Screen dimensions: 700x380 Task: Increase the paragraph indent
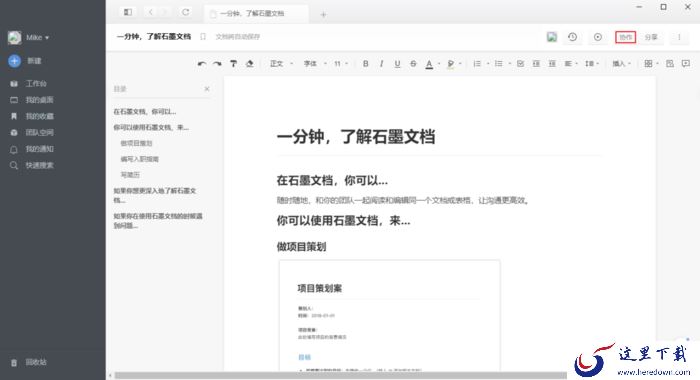pyautogui.click(x=552, y=64)
